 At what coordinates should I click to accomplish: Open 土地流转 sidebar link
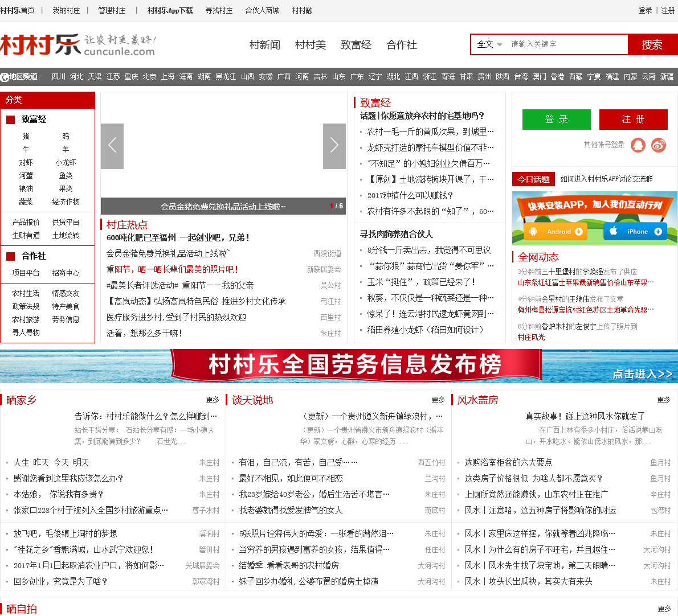pos(66,236)
